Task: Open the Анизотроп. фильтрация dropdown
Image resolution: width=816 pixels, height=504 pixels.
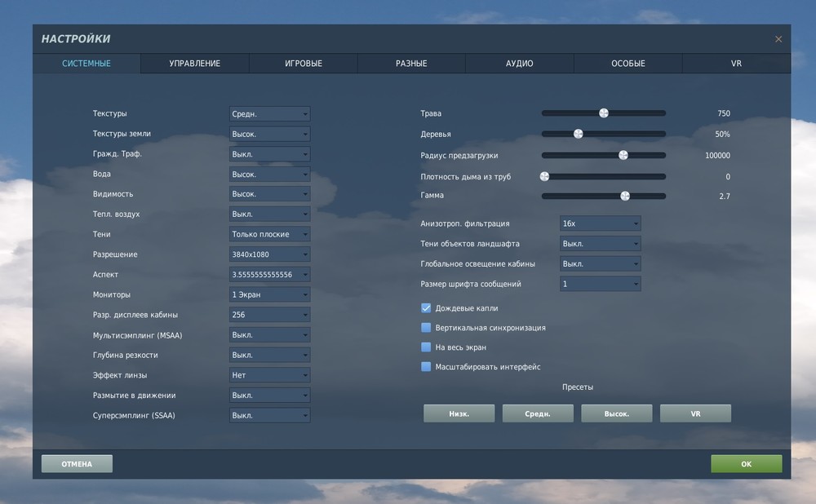Action: (600, 223)
